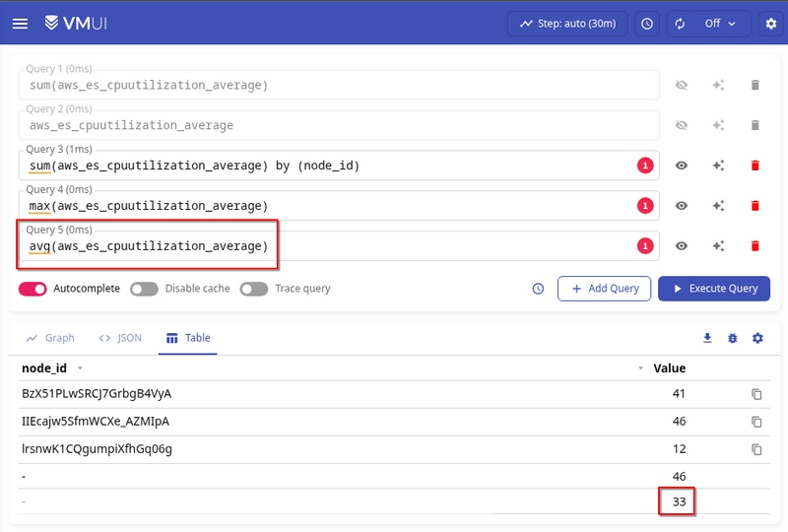Hide Query 5 using eye icon
Viewport: 788px width, 532px height.
(x=681, y=246)
